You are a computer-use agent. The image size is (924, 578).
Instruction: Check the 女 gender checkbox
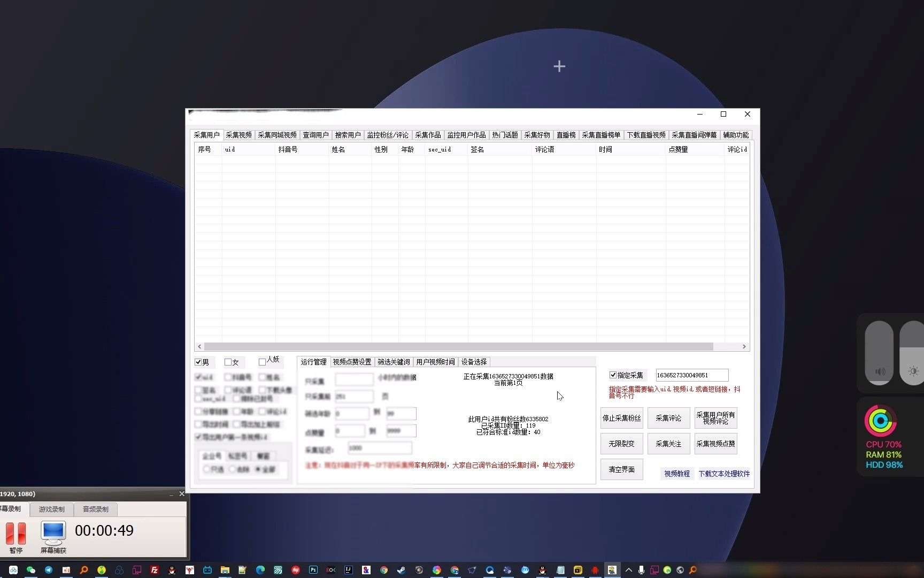coord(228,362)
